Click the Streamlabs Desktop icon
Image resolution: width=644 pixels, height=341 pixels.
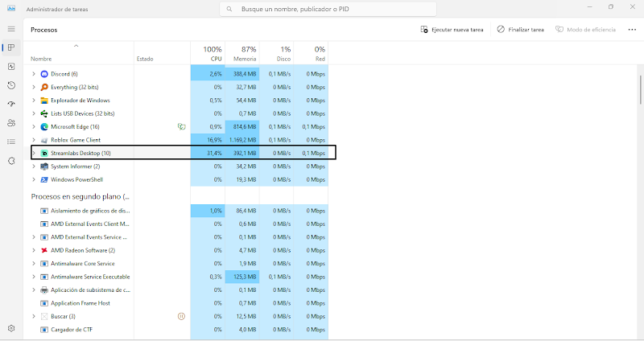[44, 153]
